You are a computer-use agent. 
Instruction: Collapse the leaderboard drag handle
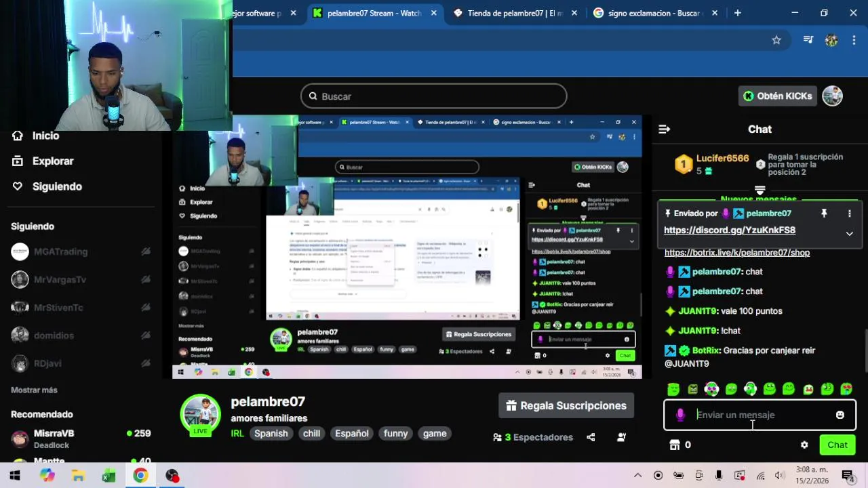coord(759,190)
